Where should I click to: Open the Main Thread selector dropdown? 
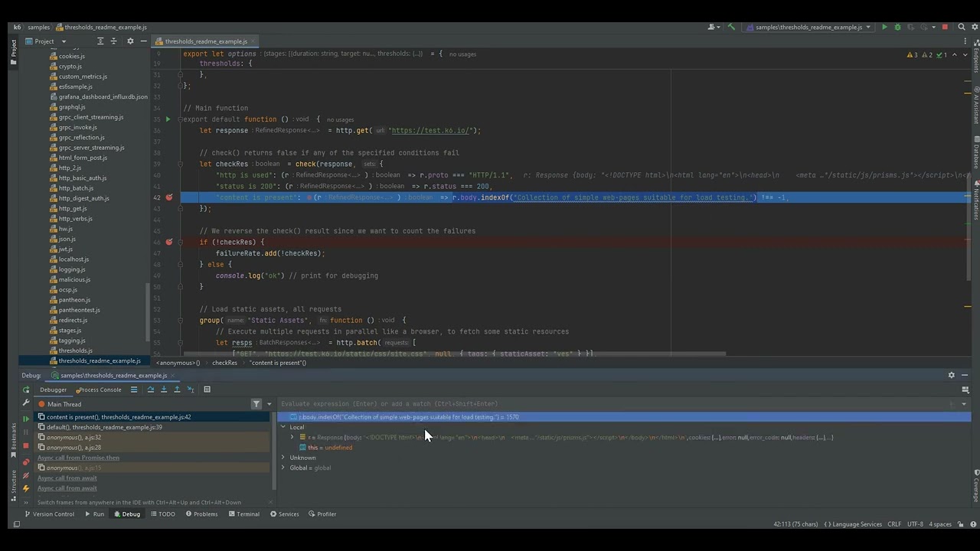click(x=269, y=404)
